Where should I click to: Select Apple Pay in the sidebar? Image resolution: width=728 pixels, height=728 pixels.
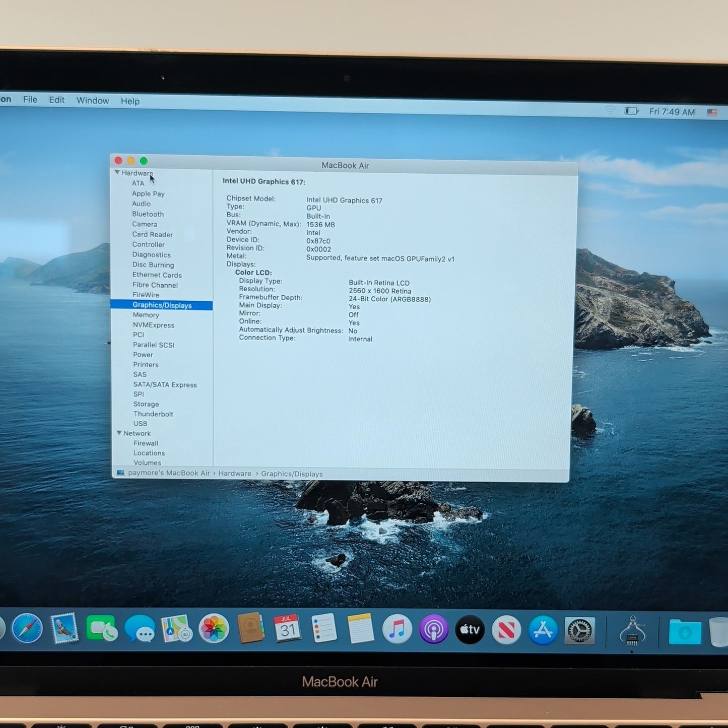tap(148, 193)
